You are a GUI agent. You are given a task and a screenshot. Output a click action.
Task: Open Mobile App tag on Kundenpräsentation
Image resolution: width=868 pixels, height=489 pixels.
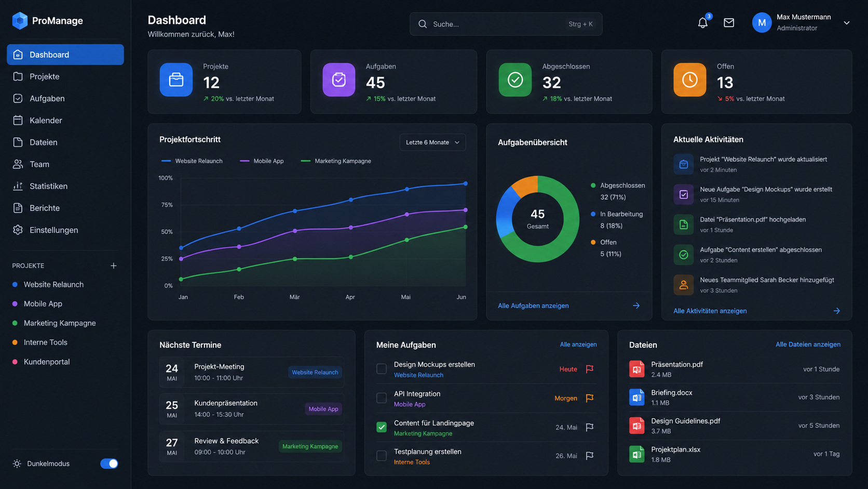tap(323, 409)
